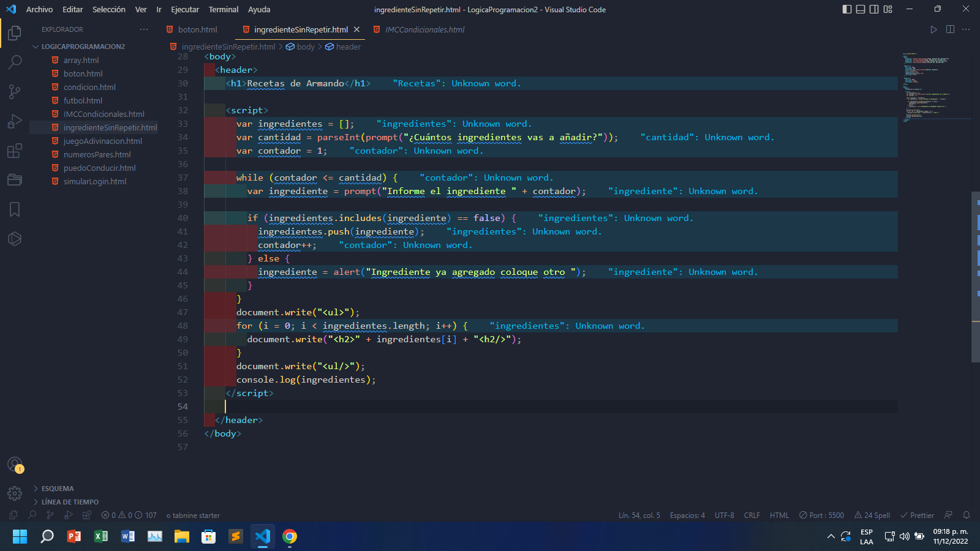Open the Editar menu

(72, 9)
